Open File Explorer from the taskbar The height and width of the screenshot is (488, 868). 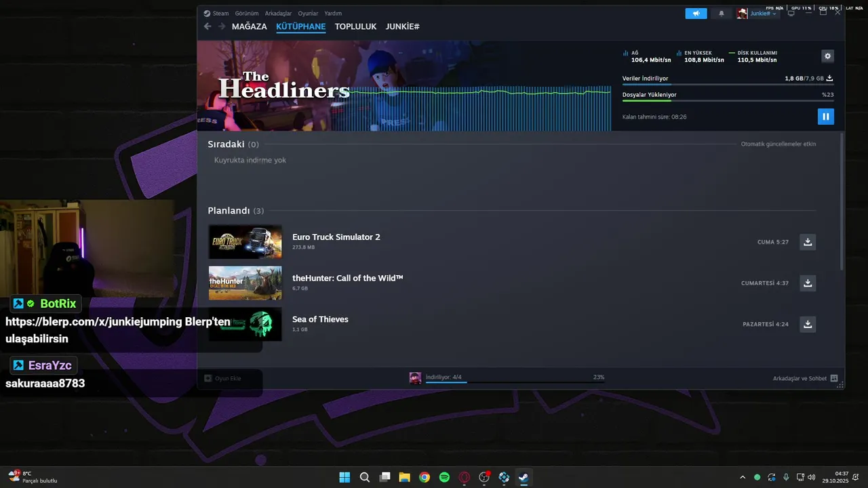tap(404, 477)
